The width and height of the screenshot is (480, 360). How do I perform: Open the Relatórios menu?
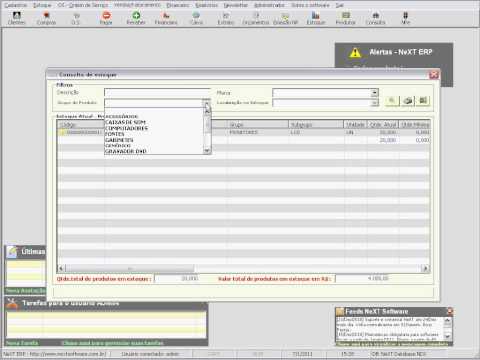pos(207,5)
